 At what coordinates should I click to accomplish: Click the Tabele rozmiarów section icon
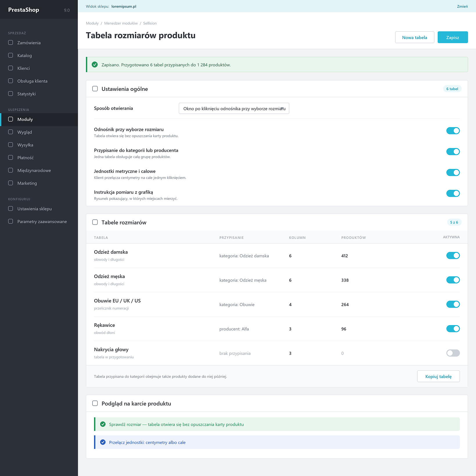pos(95,222)
